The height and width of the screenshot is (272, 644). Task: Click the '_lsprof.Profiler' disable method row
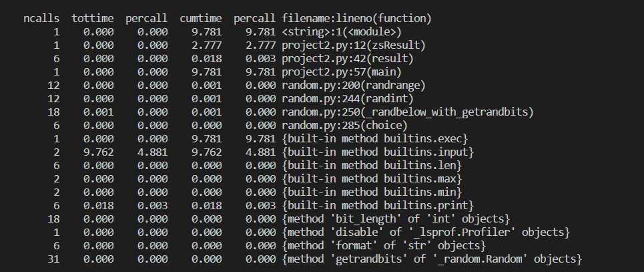[x=426, y=232]
